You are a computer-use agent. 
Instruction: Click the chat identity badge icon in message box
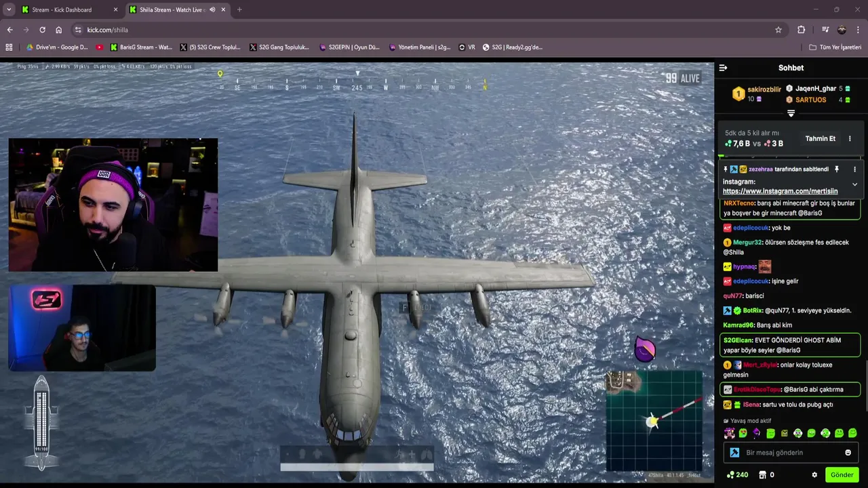734,453
